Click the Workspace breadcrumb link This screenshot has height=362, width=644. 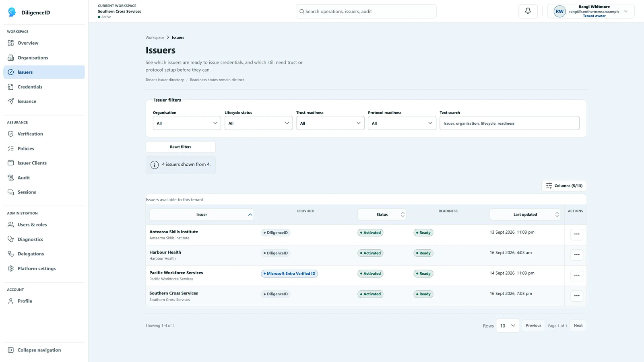pyautogui.click(x=155, y=37)
